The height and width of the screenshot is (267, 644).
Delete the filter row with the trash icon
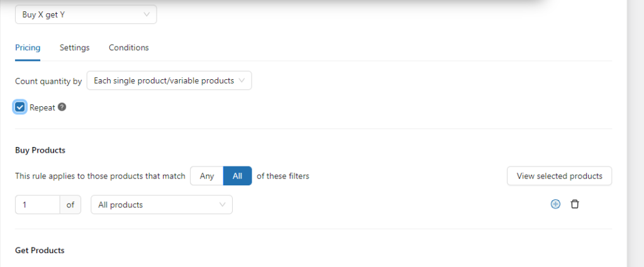(x=574, y=204)
